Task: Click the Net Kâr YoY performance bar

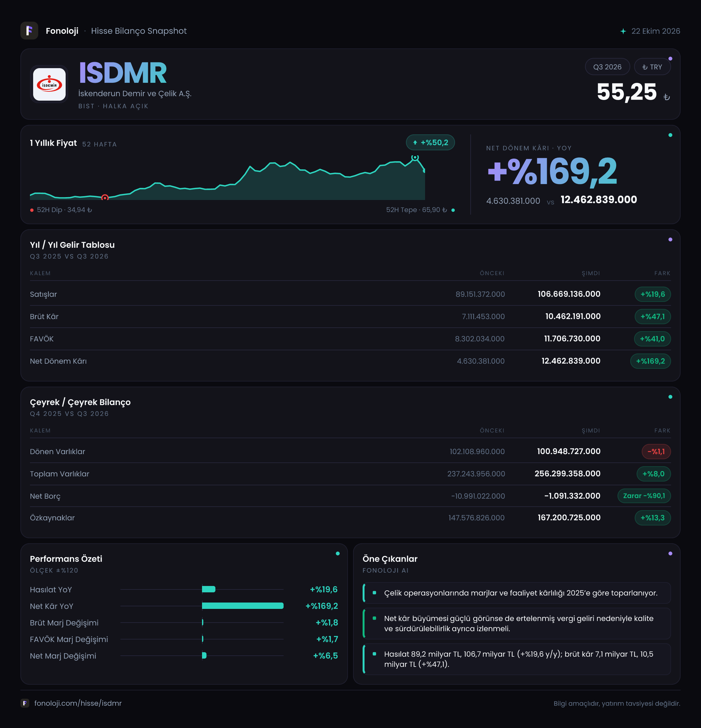Action: 243,606
